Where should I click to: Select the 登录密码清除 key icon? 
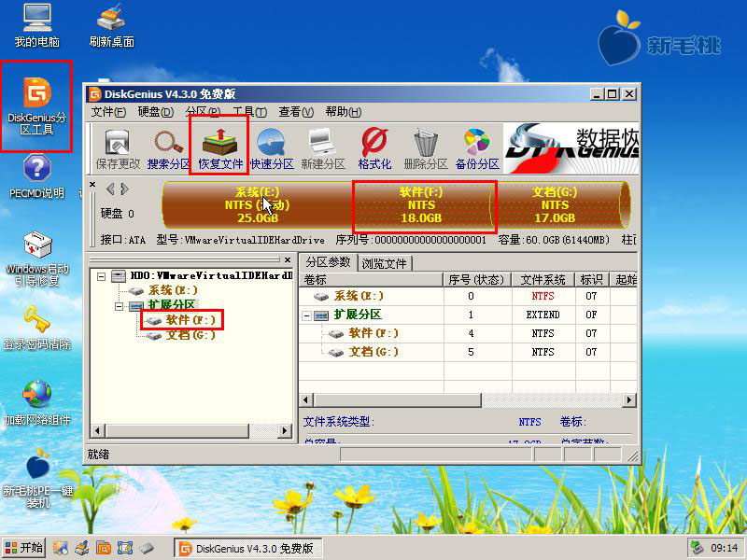click(37, 328)
